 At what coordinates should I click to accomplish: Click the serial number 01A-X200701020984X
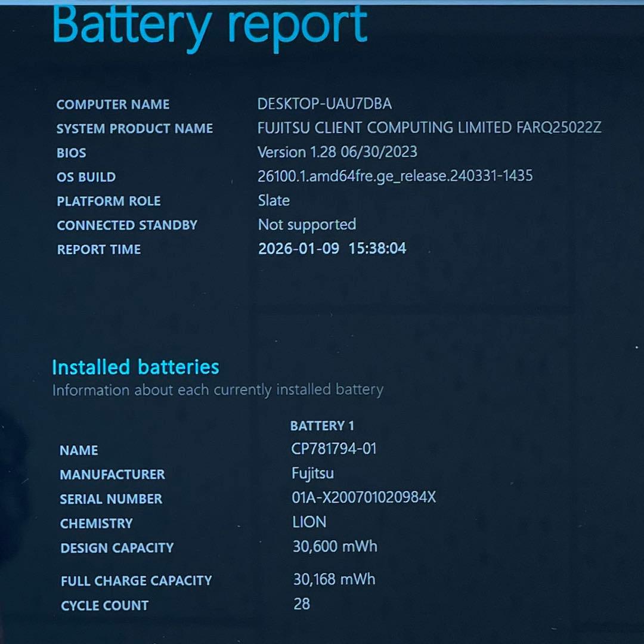tap(364, 498)
